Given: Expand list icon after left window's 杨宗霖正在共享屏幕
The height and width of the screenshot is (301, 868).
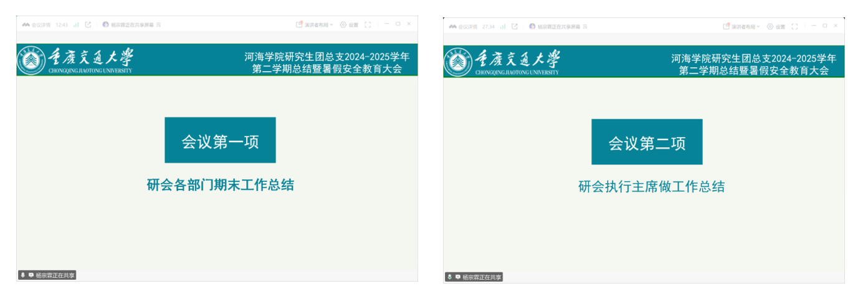Looking at the screenshot, I should pos(159,25).
